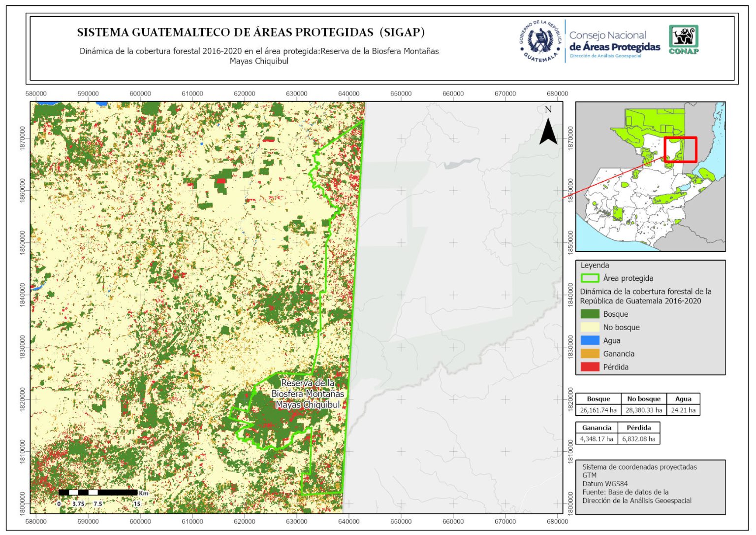The width and height of the screenshot is (756, 535).
Task: Click the Consejo Nacional de Áreas Protegidas text
Action: (x=614, y=41)
